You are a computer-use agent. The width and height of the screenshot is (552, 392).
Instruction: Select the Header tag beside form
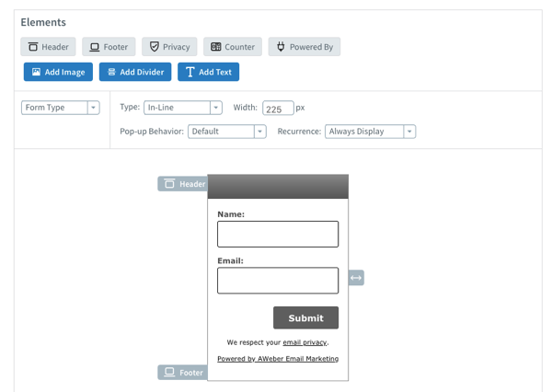(183, 184)
